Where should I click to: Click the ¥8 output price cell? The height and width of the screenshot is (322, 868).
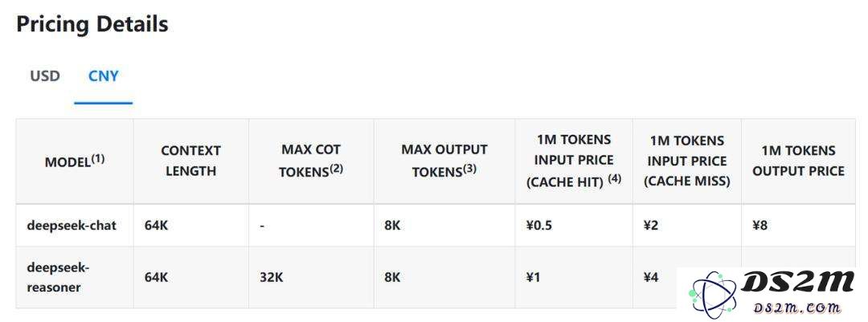(759, 226)
